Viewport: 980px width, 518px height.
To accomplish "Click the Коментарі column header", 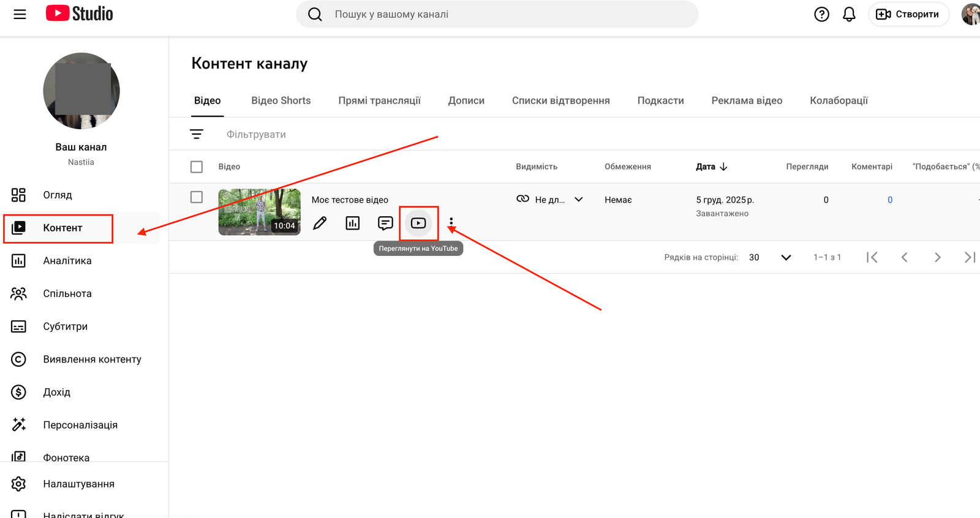I will pos(872,167).
